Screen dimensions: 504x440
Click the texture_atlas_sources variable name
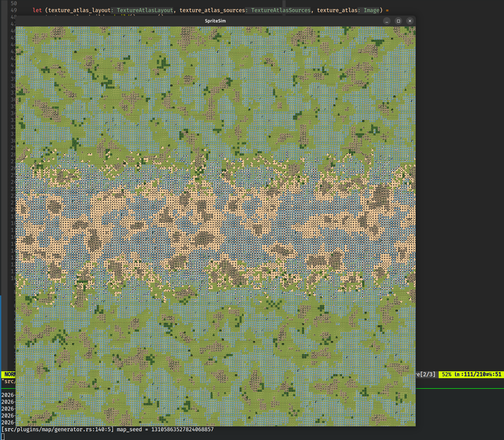pyautogui.click(x=212, y=10)
